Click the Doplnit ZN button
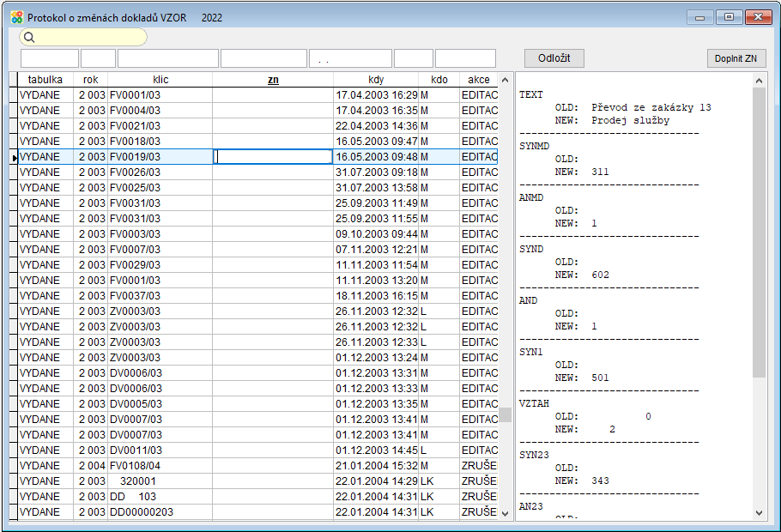This screenshot has height=532, width=781. pos(736,58)
